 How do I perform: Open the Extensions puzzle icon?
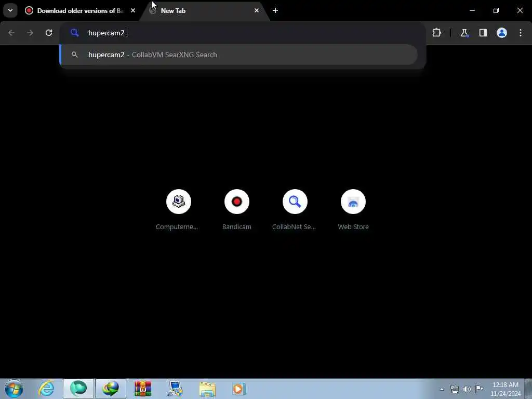pos(436,33)
